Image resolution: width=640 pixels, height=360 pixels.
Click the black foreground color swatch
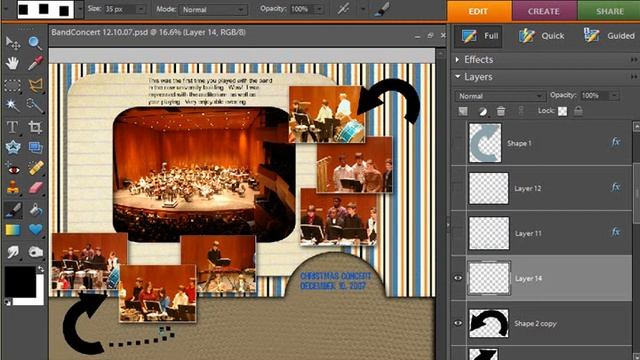click(x=20, y=281)
